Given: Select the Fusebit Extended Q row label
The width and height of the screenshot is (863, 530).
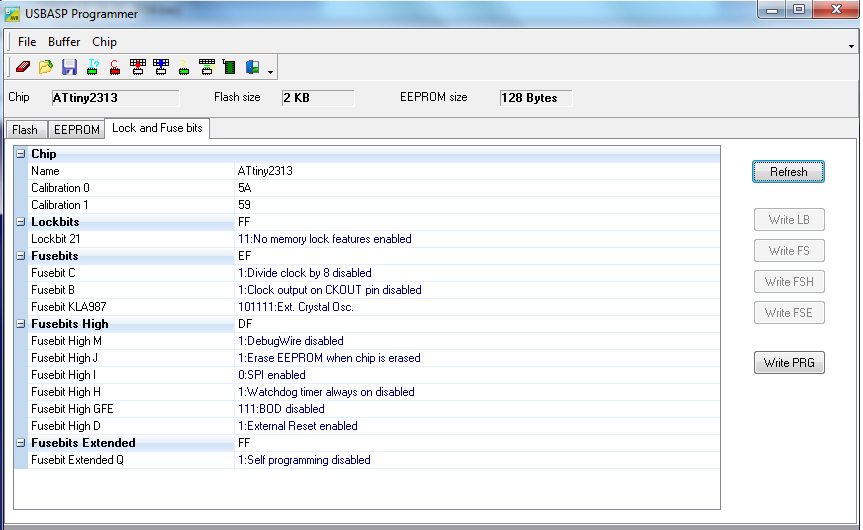Looking at the screenshot, I should tap(77, 460).
